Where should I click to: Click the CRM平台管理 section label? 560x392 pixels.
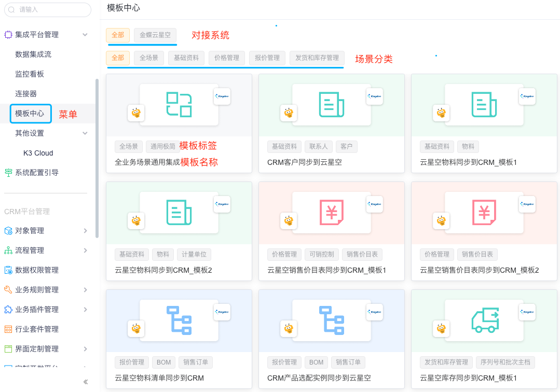[x=27, y=212]
